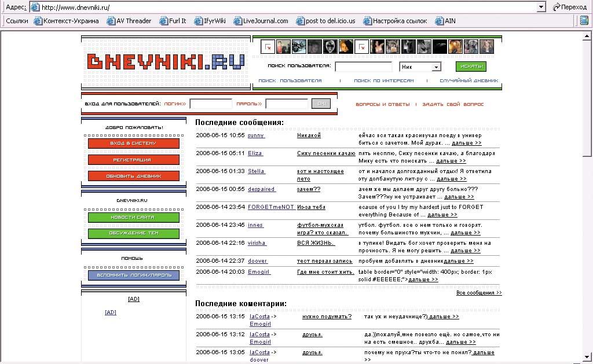Click the last avatar thumbnail in the row
Viewport: 593px width, 364px height.
click(486, 47)
